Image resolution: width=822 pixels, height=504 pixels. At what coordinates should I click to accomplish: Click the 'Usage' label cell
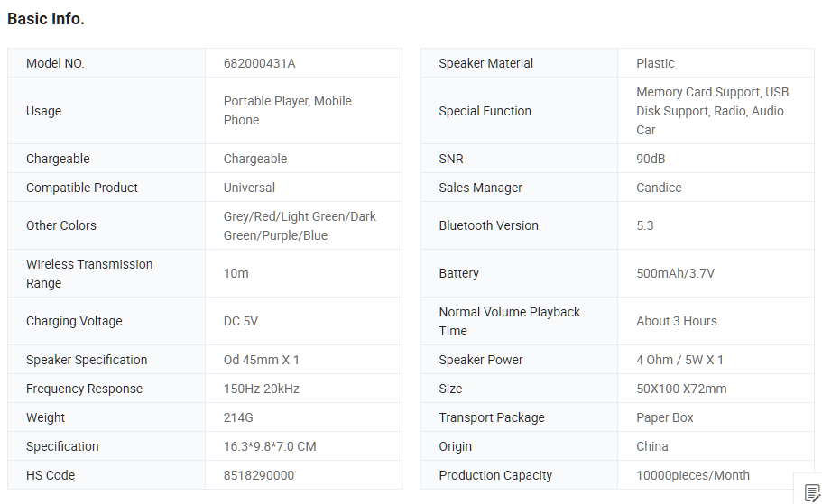click(x=106, y=111)
